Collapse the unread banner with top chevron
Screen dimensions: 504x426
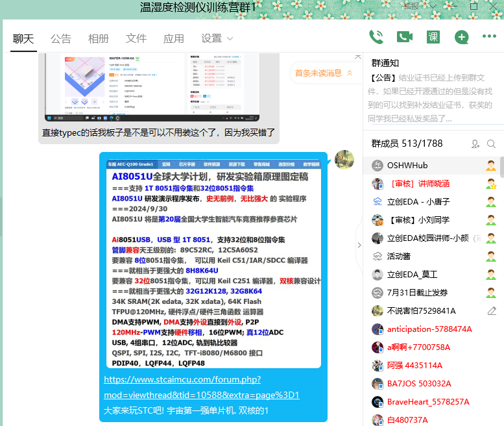[358, 57]
